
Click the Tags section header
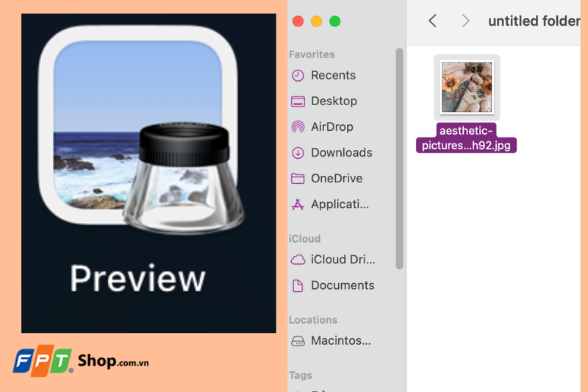tap(301, 375)
